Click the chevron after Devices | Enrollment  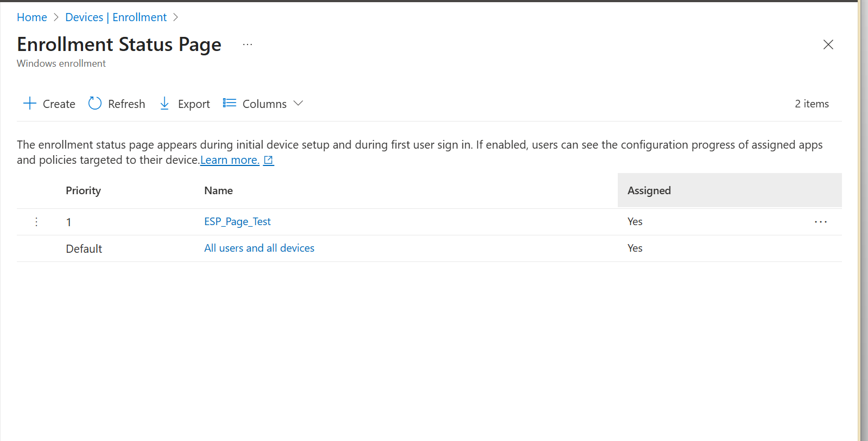pos(175,17)
